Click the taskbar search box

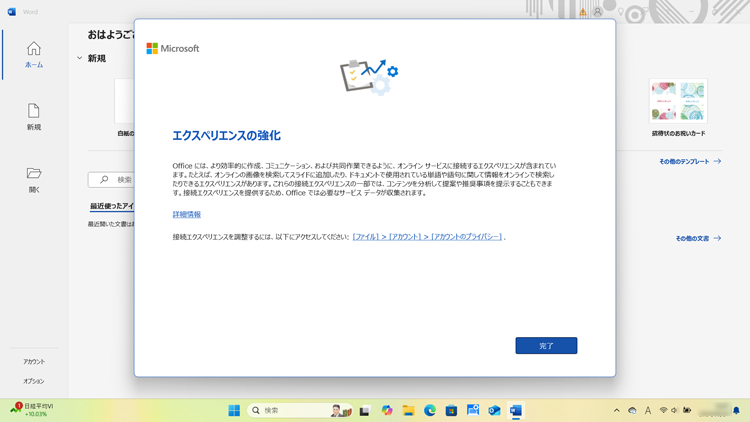coord(290,410)
